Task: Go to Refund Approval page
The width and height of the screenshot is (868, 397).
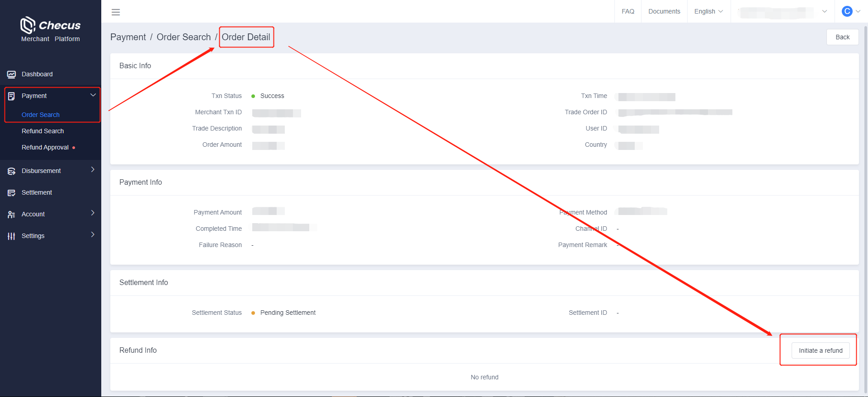Action: 45,147
